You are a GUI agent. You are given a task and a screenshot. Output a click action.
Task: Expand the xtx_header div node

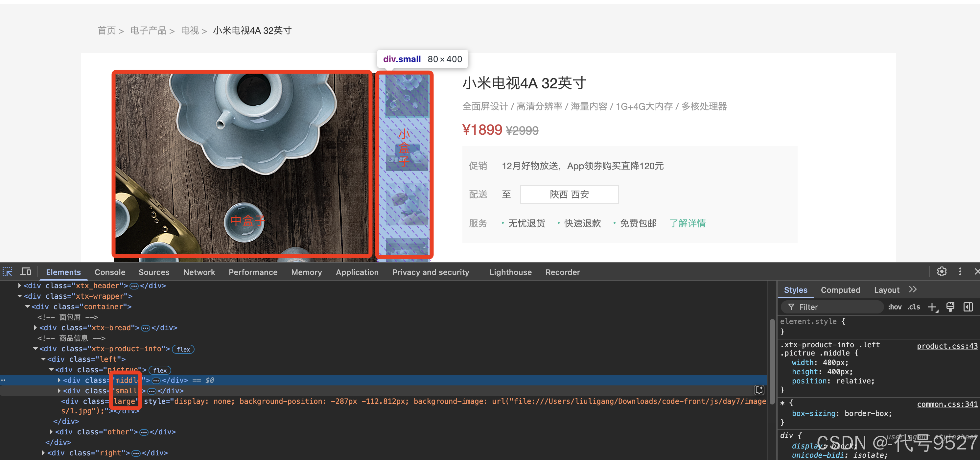click(x=19, y=285)
